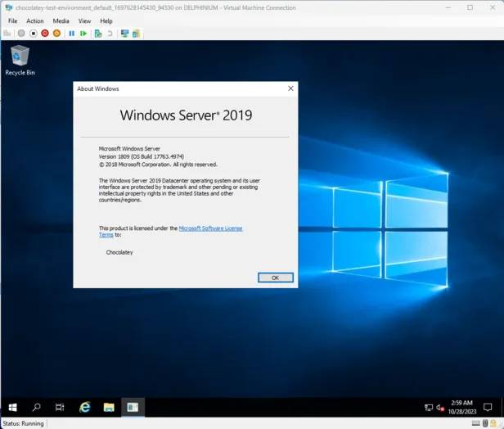
Task: Create a checkpoint from the toolbar
Action: point(98,34)
